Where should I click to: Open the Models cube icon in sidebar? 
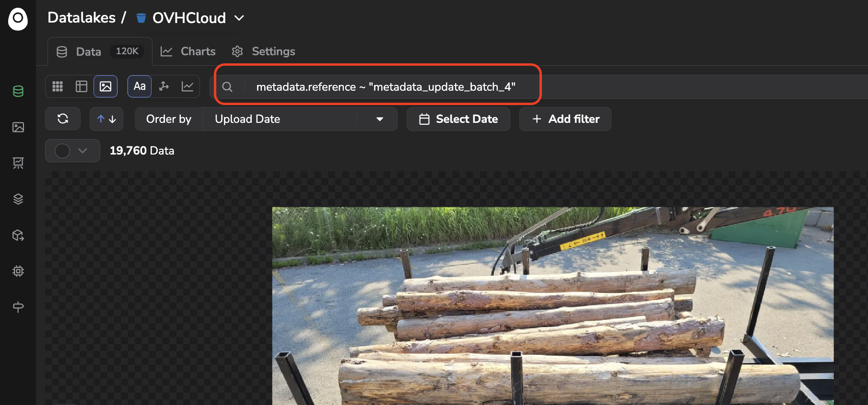tap(18, 235)
